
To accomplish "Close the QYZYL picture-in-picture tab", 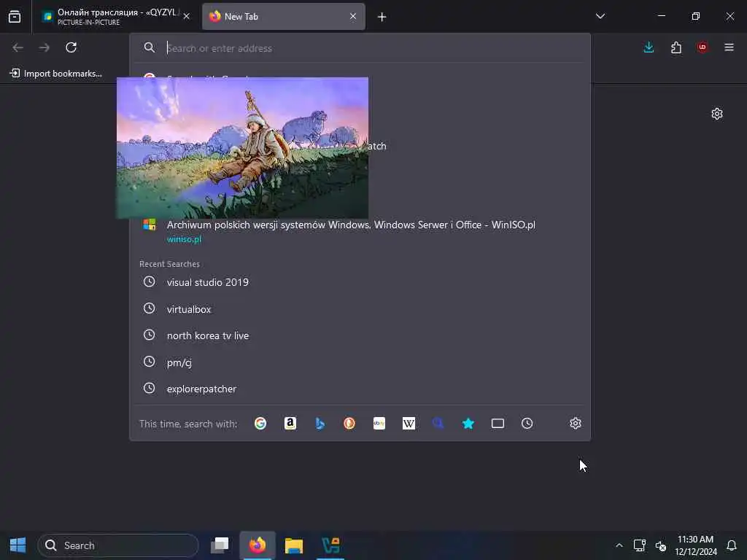I will click(x=186, y=17).
